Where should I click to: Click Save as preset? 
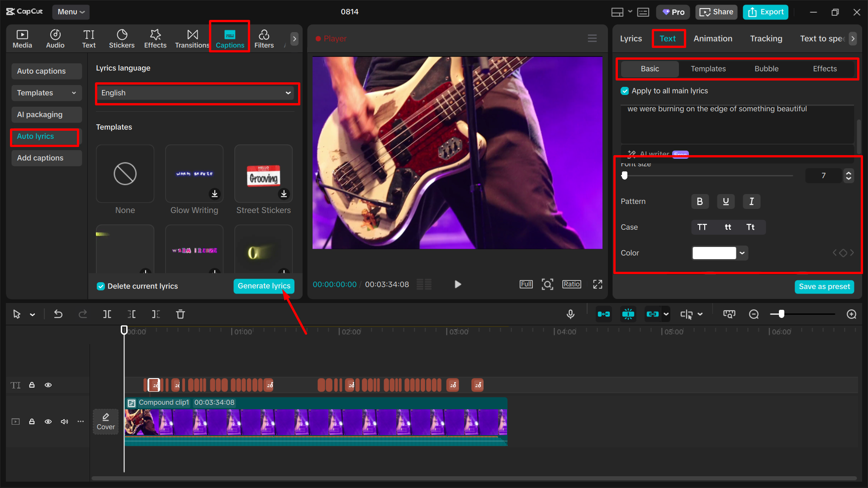824,286
